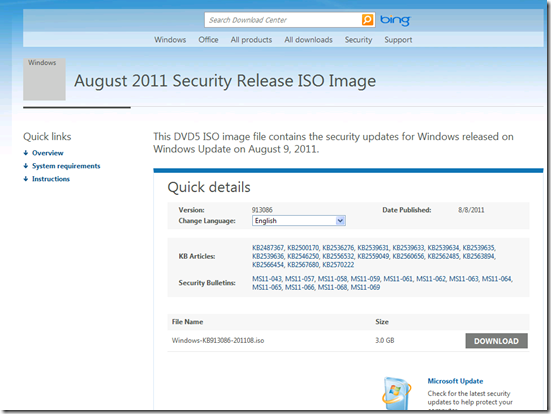Open the Microsoft Update link
Image resolution: width=551 pixels, height=414 pixels.
455,381
